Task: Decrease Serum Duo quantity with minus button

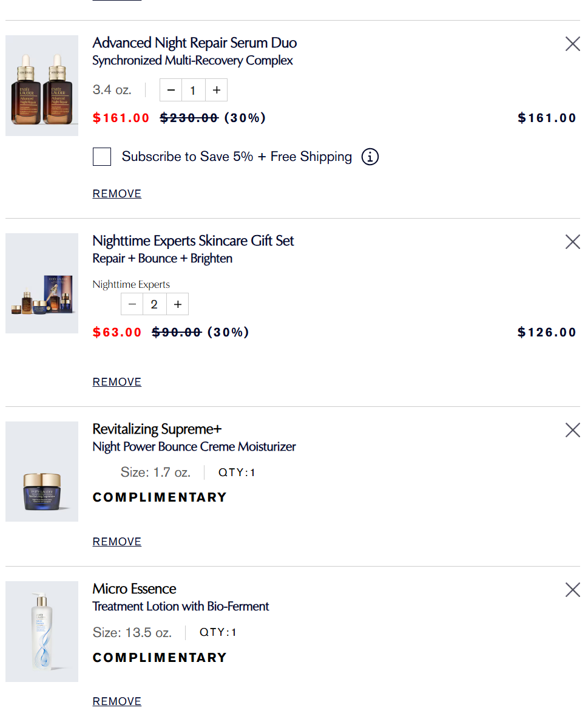Action: tap(171, 90)
